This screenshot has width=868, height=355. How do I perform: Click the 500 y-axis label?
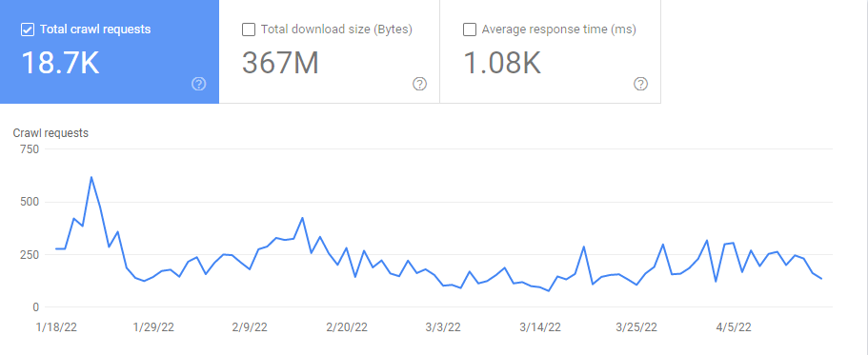pyautogui.click(x=30, y=202)
